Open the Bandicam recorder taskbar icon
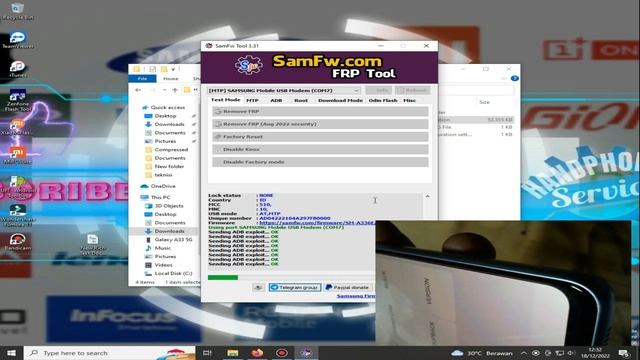 coord(282,353)
